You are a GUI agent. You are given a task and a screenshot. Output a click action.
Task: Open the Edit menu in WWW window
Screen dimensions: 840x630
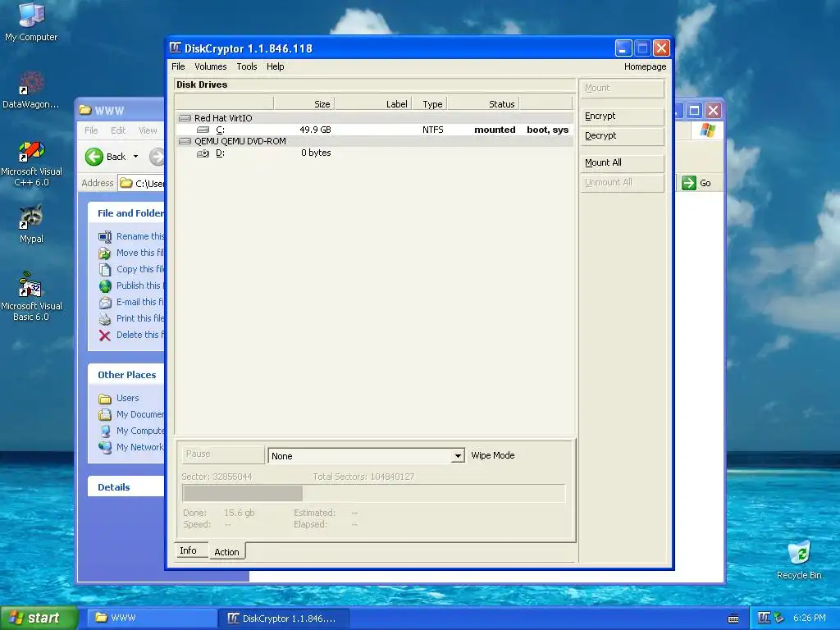118,130
